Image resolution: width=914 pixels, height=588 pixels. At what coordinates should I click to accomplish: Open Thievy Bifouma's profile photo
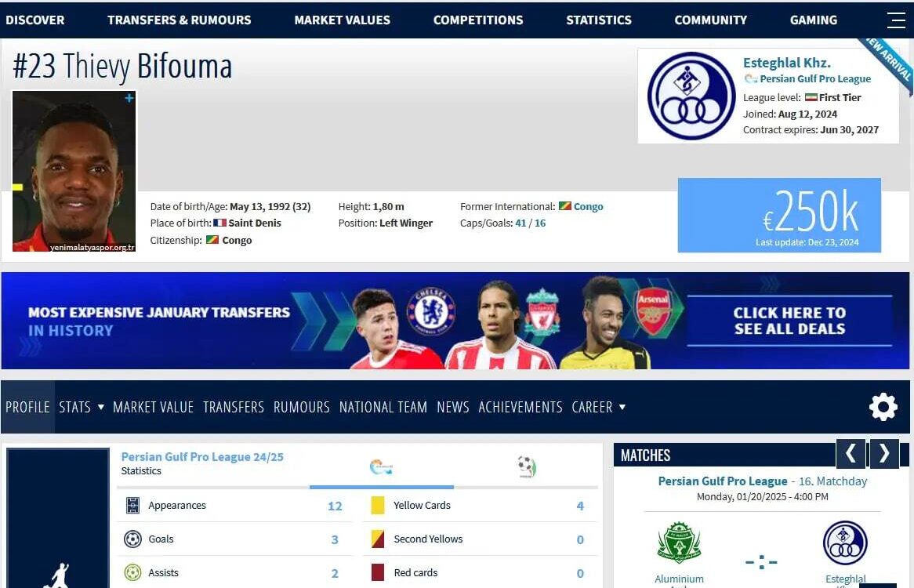tap(74, 172)
